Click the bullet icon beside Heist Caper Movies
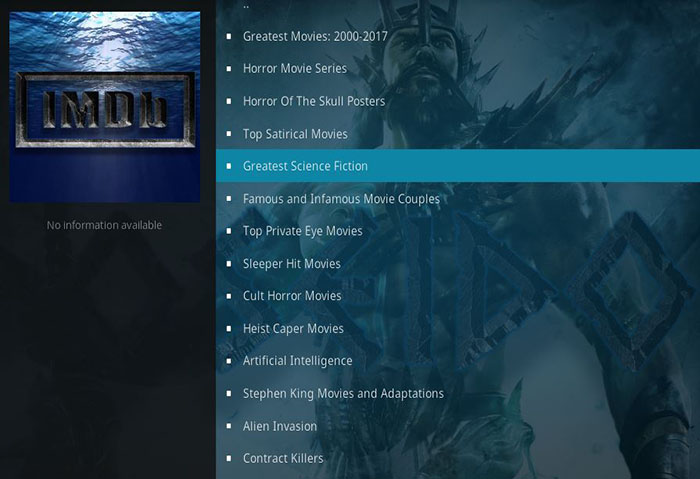The image size is (700, 479). coord(229,329)
